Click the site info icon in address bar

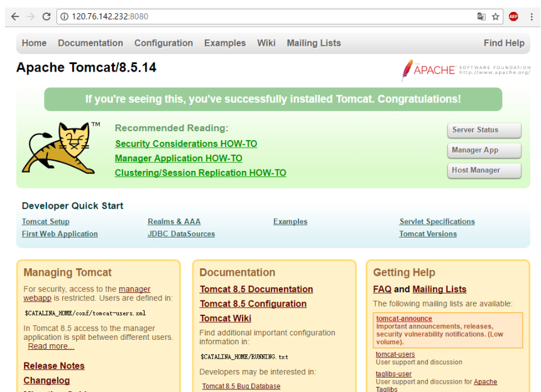click(x=64, y=16)
